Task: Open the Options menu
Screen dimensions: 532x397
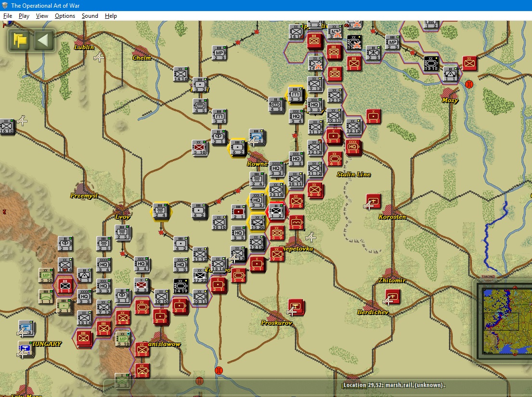Action: tap(65, 15)
